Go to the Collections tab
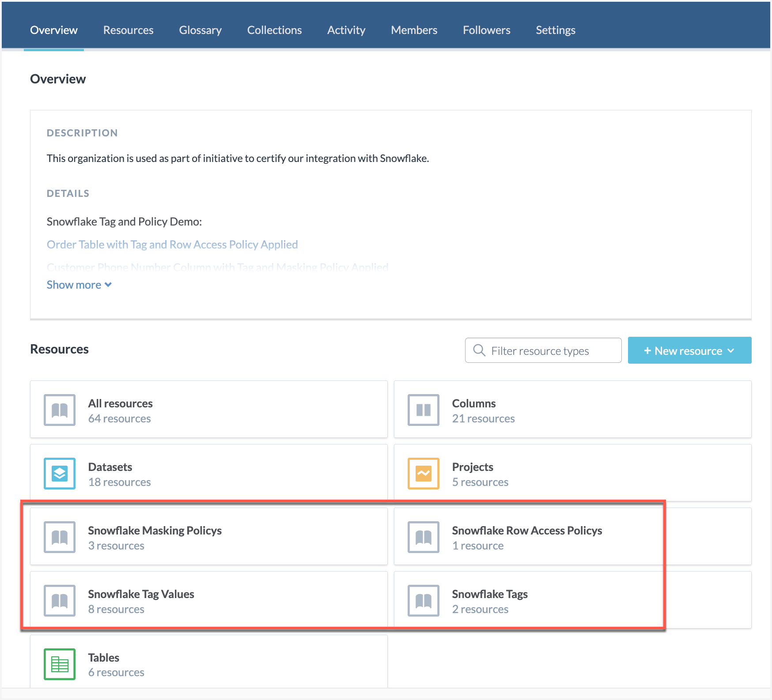Image resolution: width=772 pixels, height=700 pixels. (274, 30)
